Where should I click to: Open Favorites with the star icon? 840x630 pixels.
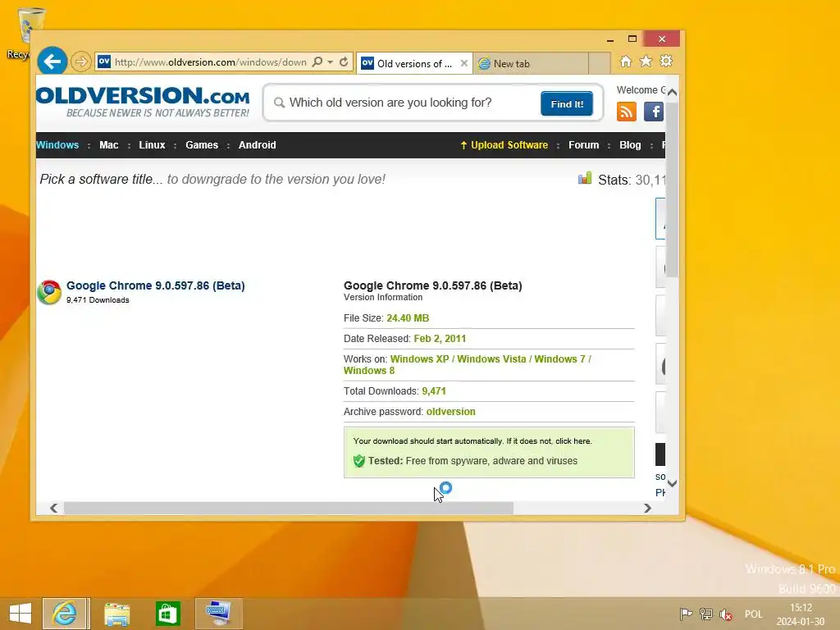646,62
